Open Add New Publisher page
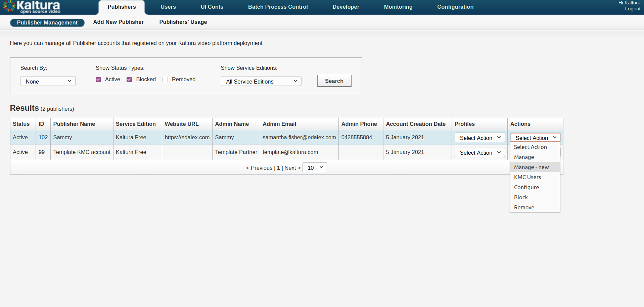This screenshot has height=307, width=644. [118, 22]
